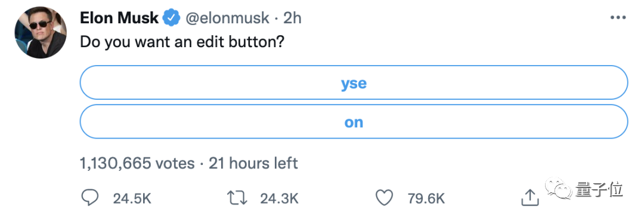
Task: Click the reply speech bubble icon
Action: click(x=90, y=199)
